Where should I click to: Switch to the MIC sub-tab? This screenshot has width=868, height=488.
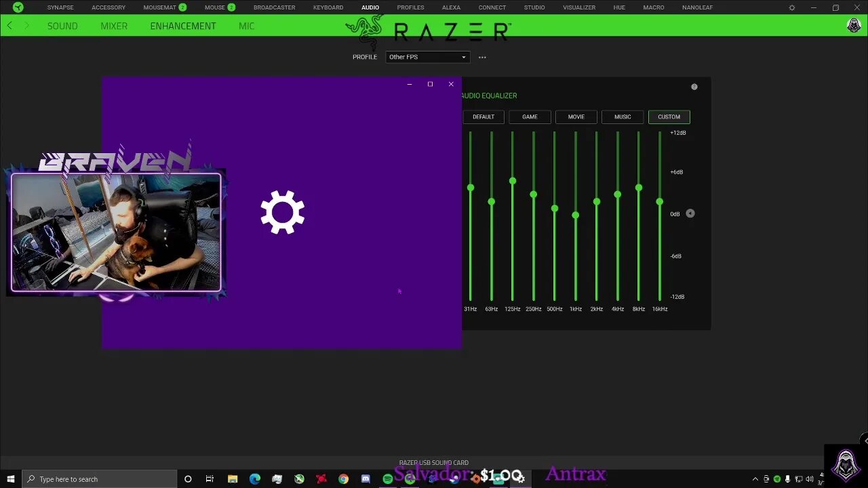coord(246,26)
